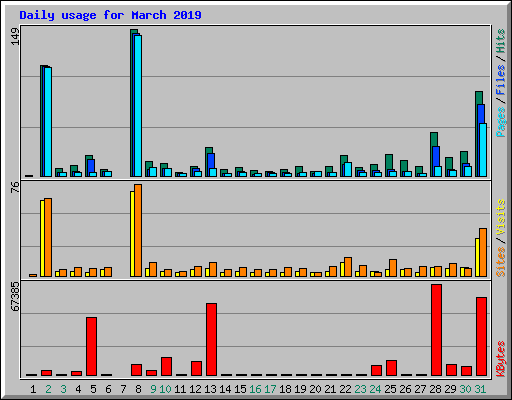Click day 11 on the date axis
Screen dimensions: 512x400
click(x=180, y=389)
